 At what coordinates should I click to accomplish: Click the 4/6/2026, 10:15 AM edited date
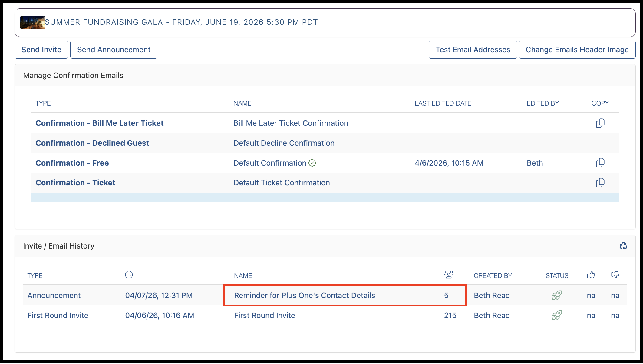click(x=449, y=163)
